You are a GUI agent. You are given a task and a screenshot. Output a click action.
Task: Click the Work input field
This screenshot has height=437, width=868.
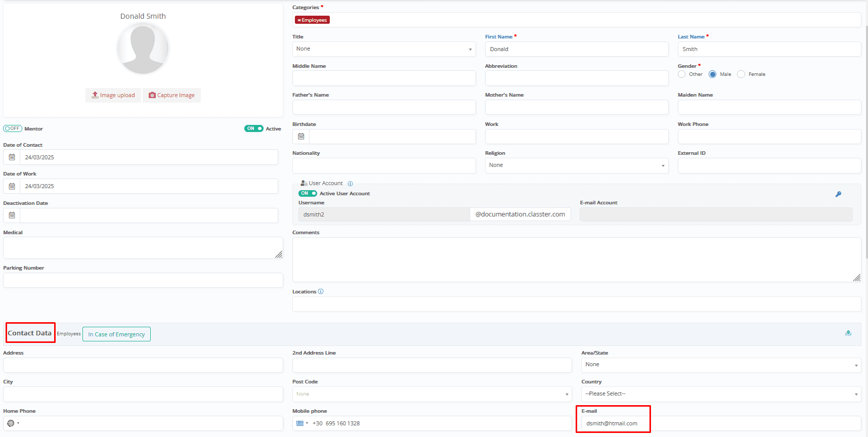577,137
